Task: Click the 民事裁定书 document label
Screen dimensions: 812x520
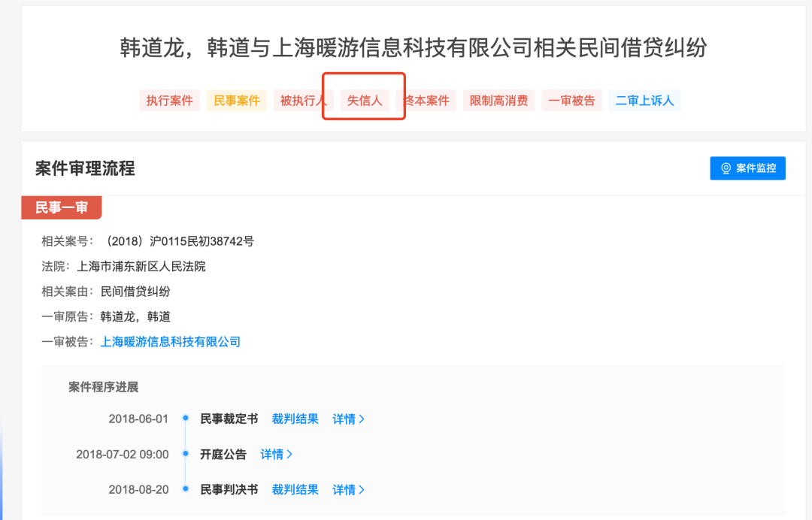Action: point(229,419)
